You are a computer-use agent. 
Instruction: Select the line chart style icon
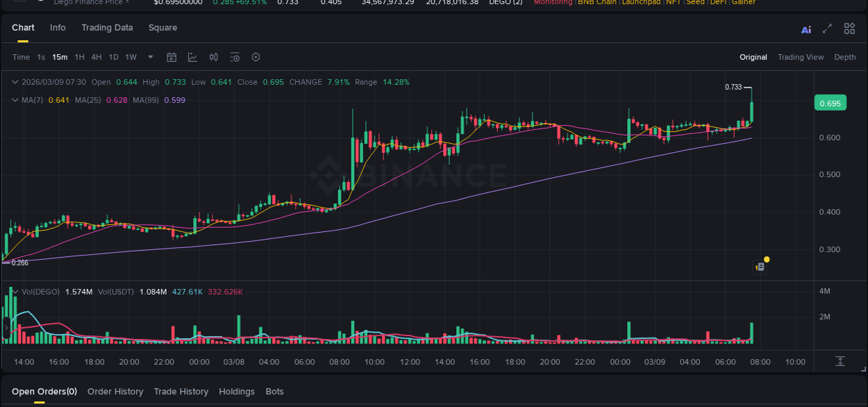point(192,57)
